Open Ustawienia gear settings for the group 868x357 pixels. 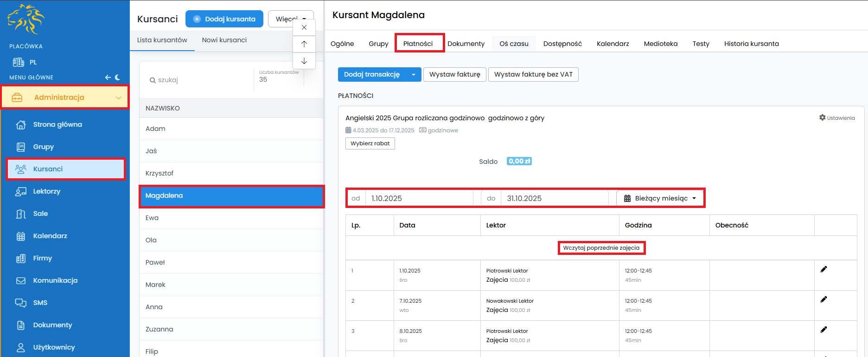[836, 118]
